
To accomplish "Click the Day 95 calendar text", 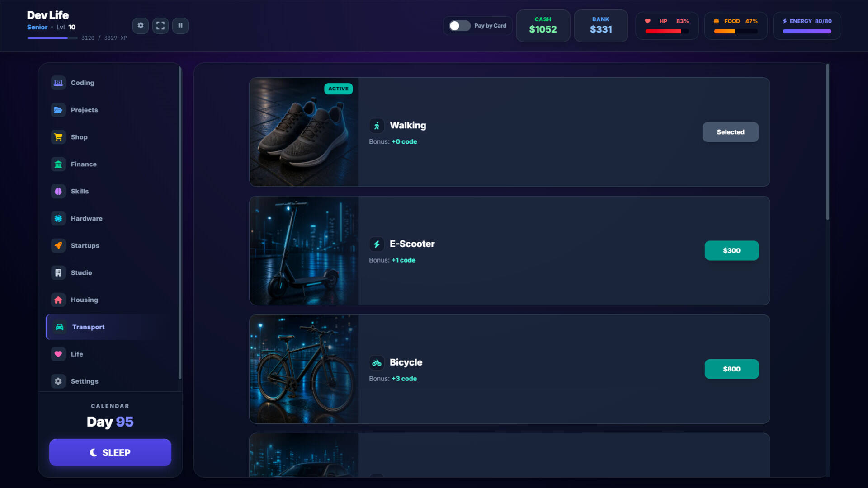I will pyautogui.click(x=110, y=422).
